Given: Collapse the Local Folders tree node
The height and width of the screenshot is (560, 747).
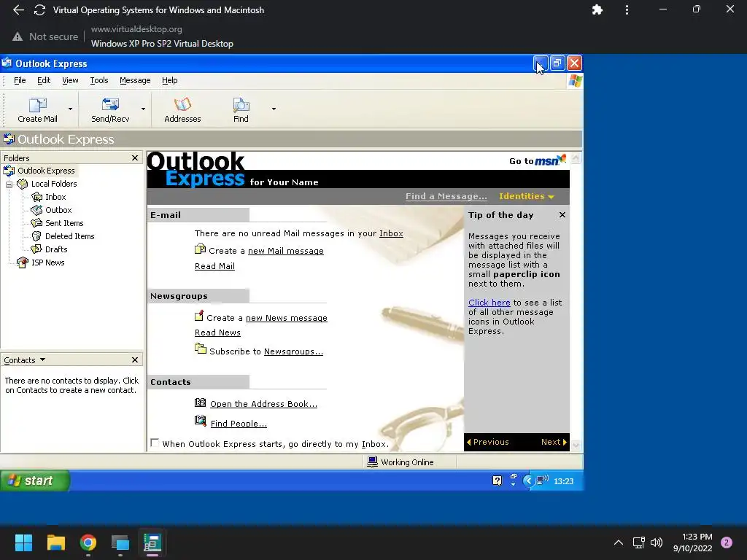Looking at the screenshot, I should (x=9, y=184).
